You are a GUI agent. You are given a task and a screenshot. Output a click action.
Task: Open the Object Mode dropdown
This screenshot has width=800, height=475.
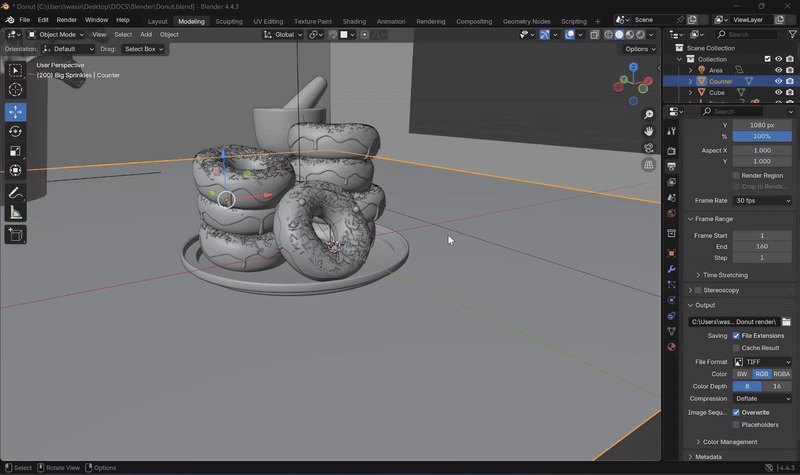(55, 34)
